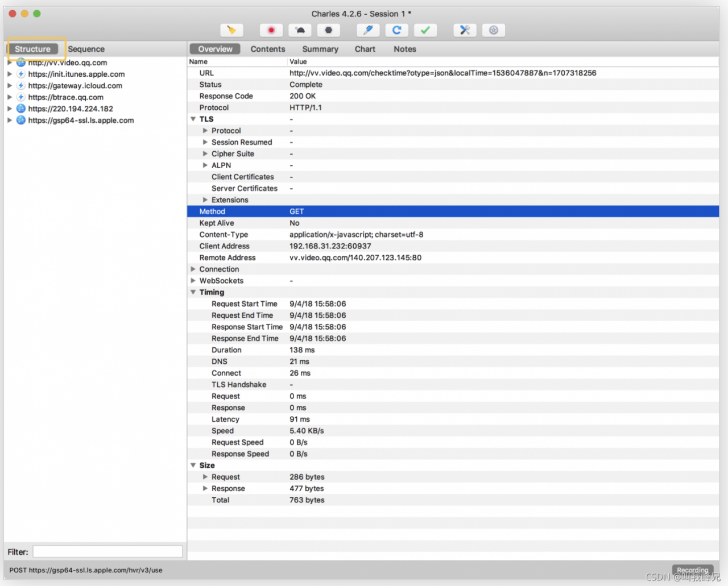Open the Chart tab
This screenshot has height=586, width=728.
(x=365, y=49)
